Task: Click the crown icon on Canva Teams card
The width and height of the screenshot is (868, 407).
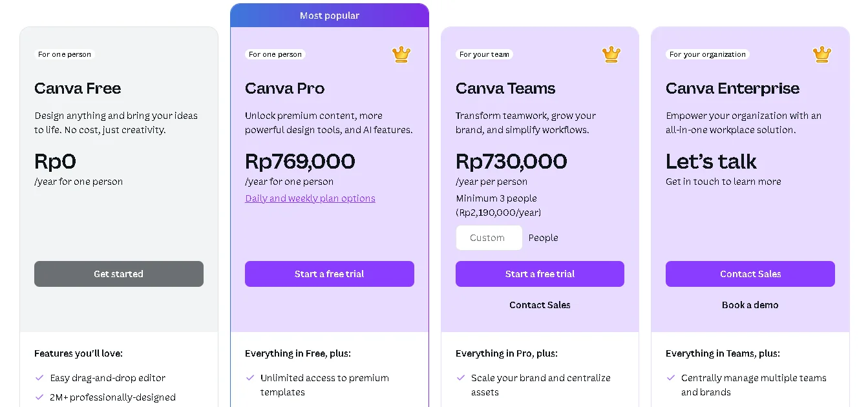Action: coord(611,54)
